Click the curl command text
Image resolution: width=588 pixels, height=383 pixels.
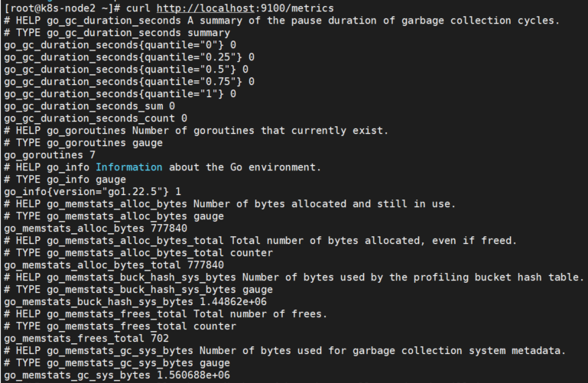tap(145, 8)
